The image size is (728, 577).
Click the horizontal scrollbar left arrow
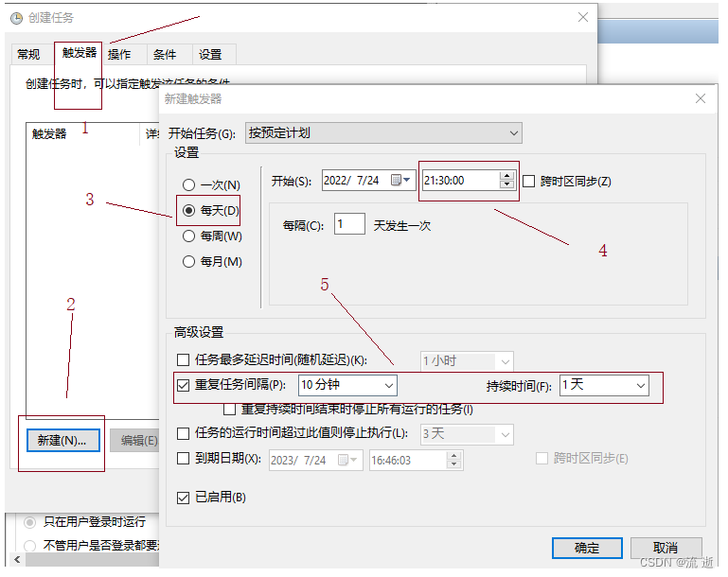point(17,559)
